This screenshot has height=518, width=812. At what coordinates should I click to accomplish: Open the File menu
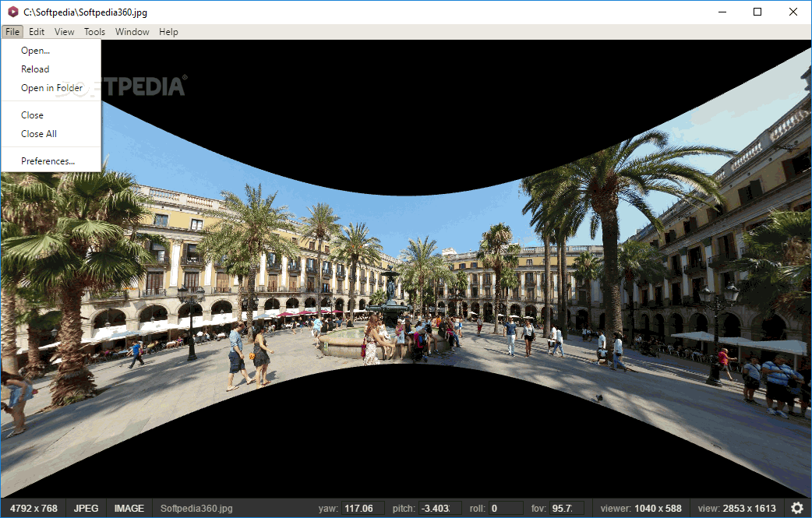[12, 32]
